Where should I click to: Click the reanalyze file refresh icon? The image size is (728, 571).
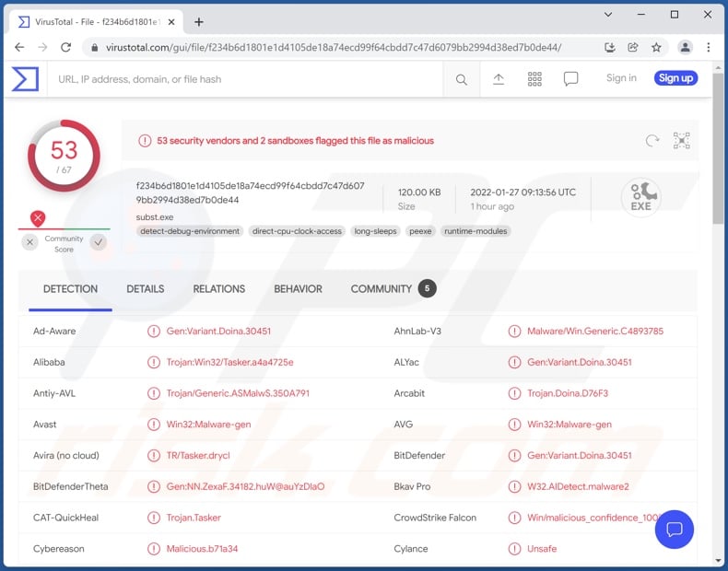(x=652, y=141)
